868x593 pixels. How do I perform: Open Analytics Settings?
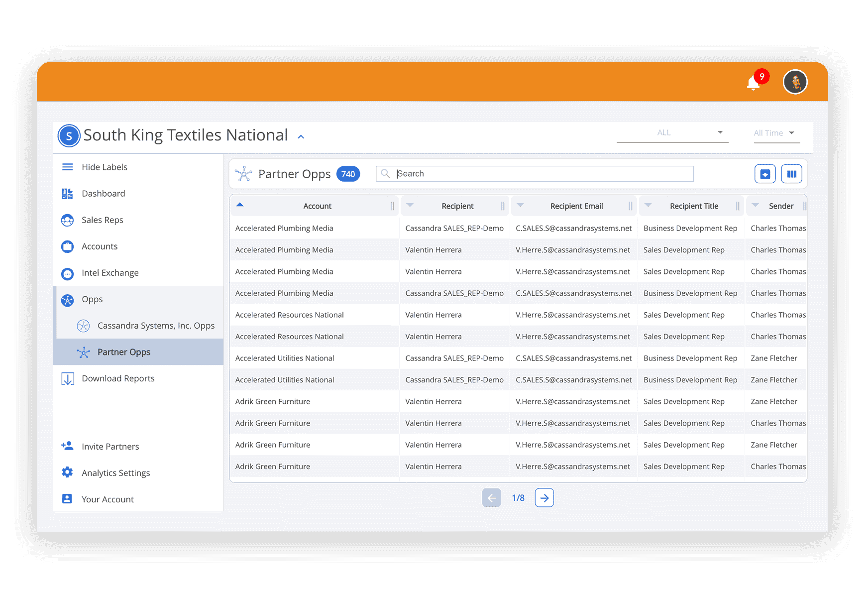tap(116, 473)
